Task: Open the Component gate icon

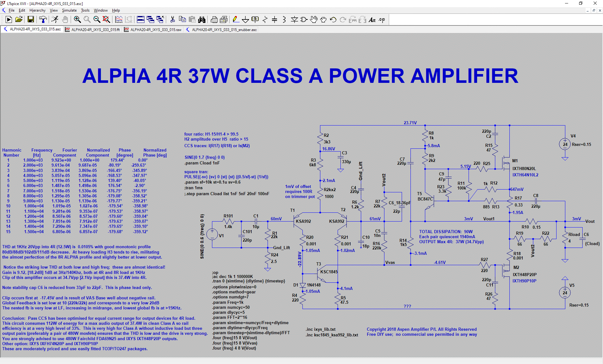Action: coord(304,20)
